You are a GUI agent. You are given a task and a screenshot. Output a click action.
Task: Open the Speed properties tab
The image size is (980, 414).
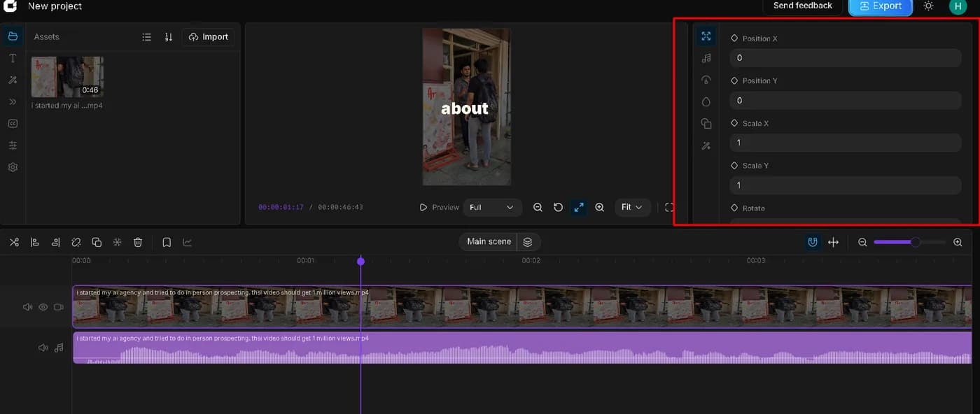pyautogui.click(x=706, y=80)
